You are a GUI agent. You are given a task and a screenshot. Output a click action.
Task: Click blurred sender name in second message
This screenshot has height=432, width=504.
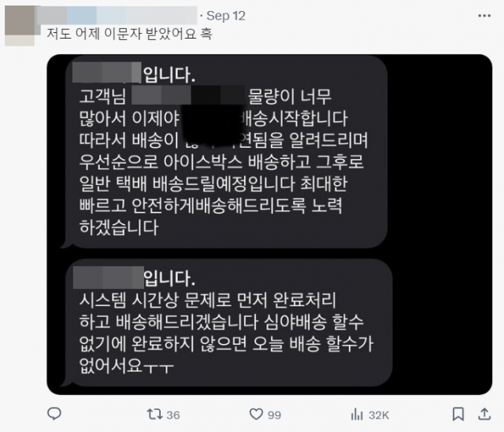point(109,278)
